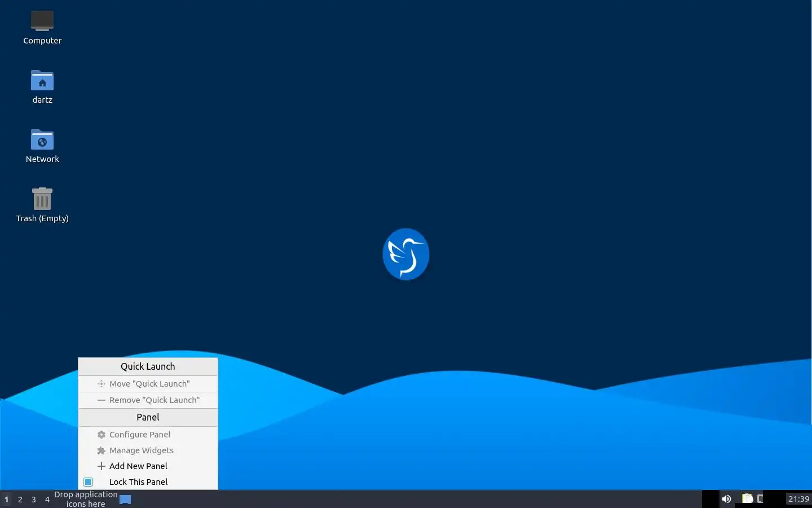Screen dimensions: 812x508
Task: Choose Move "Quick Launch" from context menu
Action: [148, 384]
